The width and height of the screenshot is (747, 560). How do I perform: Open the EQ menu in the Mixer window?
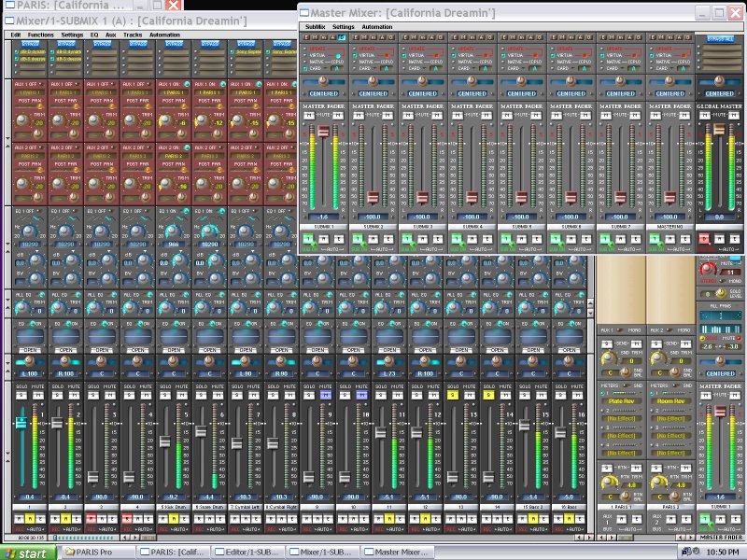94,35
